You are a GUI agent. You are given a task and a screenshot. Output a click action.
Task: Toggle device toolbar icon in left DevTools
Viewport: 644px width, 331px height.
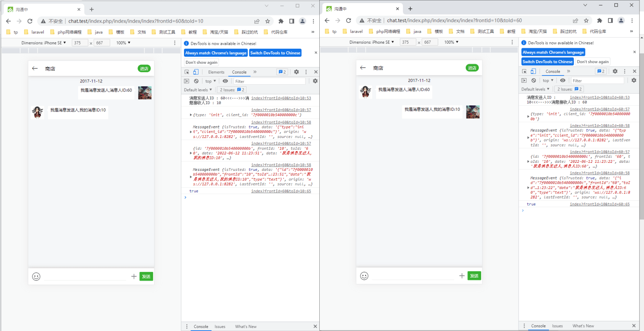196,72
